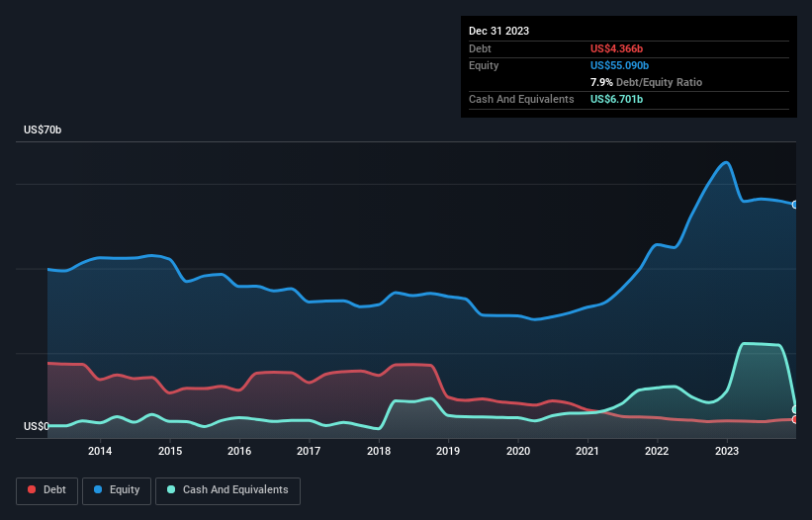Click the 2017 x-axis label
The width and height of the screenshot is (812, 520).
coord(309,451)
